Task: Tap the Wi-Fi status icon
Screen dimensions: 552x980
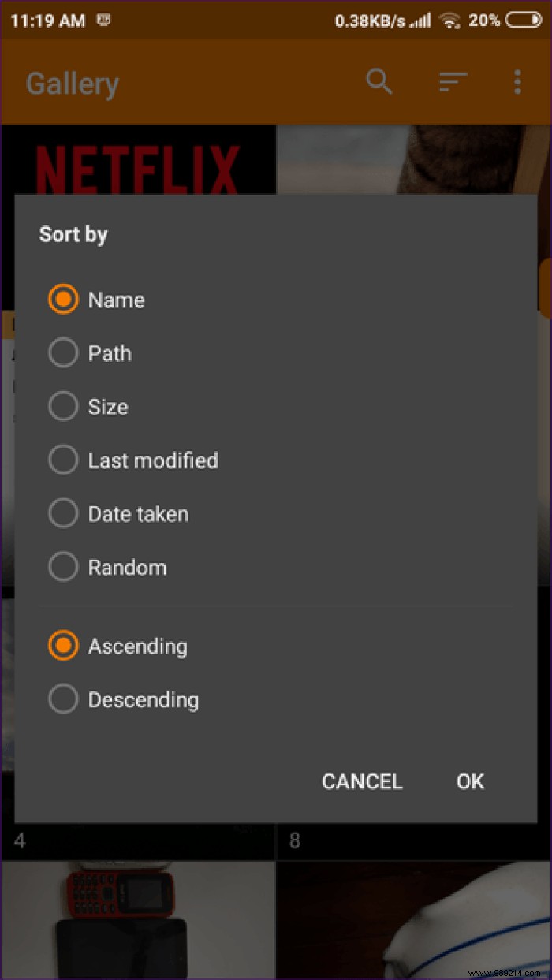Action: click(x=450, y=20)
